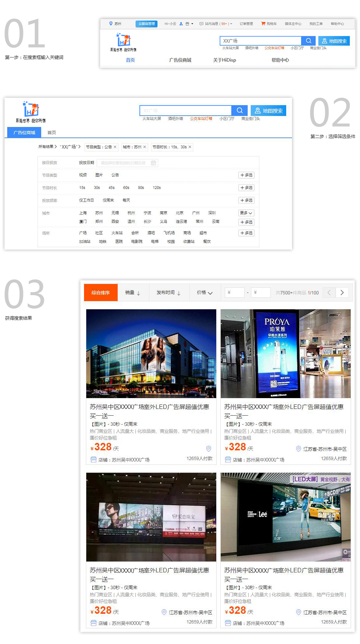Enable 多选 for the 城市 row
360x644 pixels.
tap(246, 222)
